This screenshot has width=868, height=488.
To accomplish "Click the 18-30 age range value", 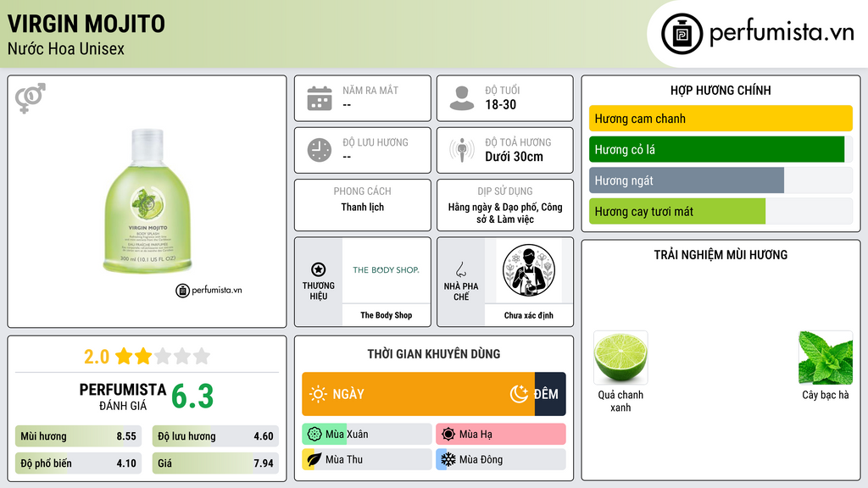I will tap(500, 104).
